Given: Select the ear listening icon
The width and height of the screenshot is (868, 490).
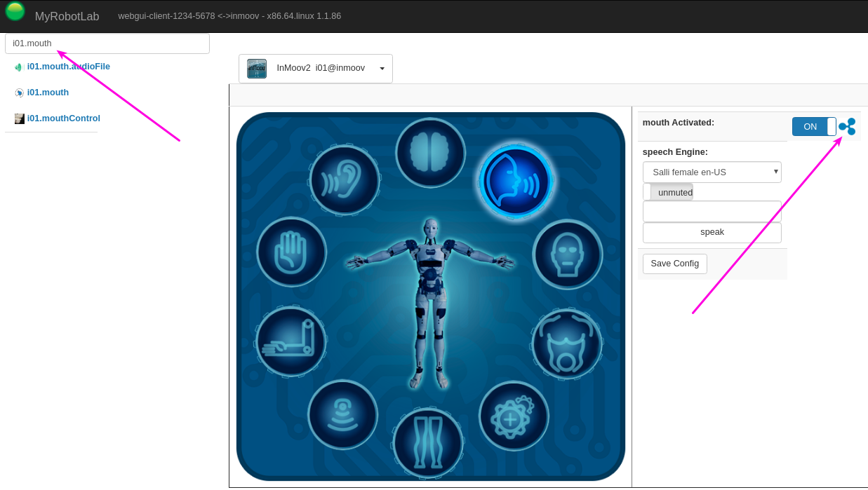Looking at the screenshot, I should tap(344, 180).
